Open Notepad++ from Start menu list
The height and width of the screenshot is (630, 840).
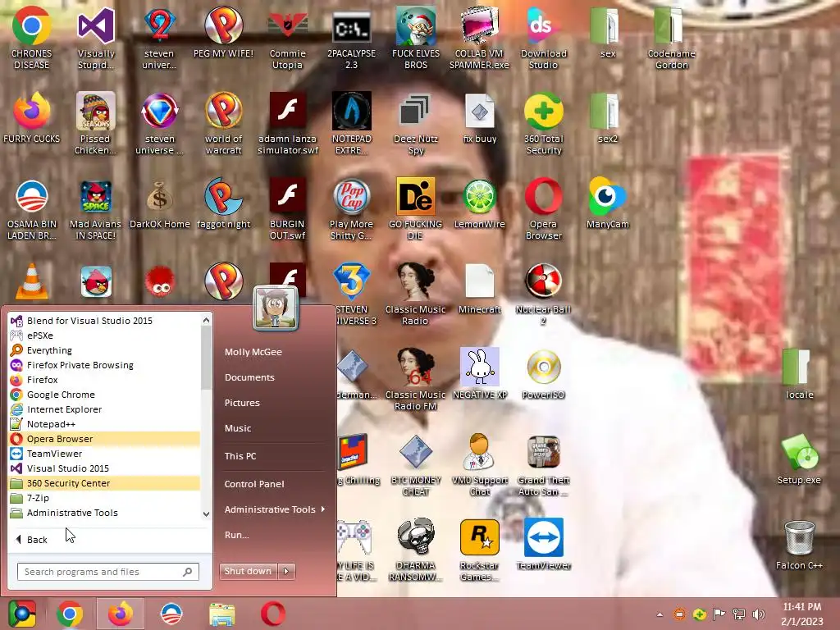(x=104, y=424)
